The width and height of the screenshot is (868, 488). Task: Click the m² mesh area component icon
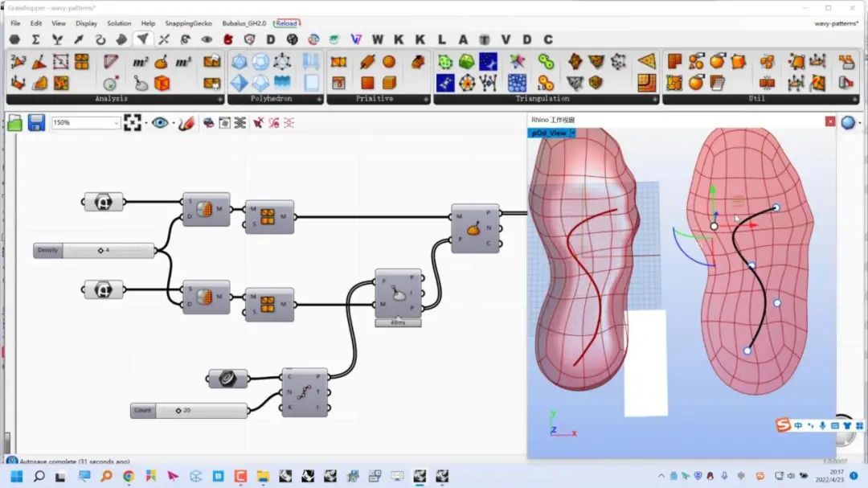point(140,62)
